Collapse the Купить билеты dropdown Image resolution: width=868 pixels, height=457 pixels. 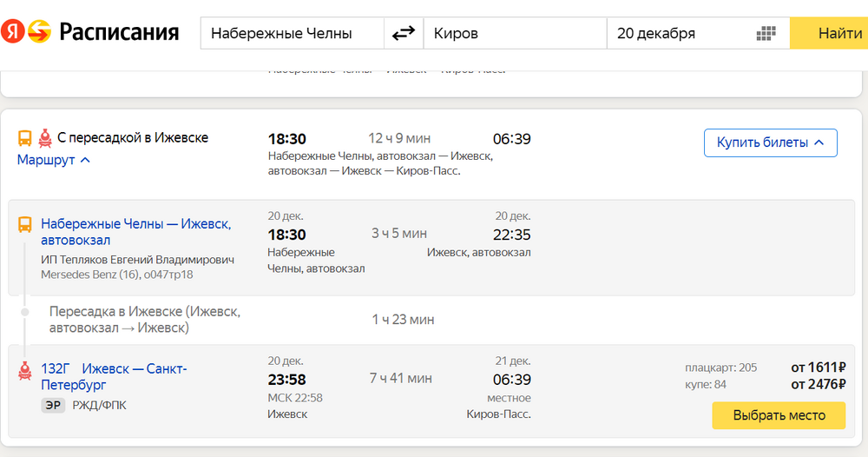pyautogui.click(x=770, y=142)
